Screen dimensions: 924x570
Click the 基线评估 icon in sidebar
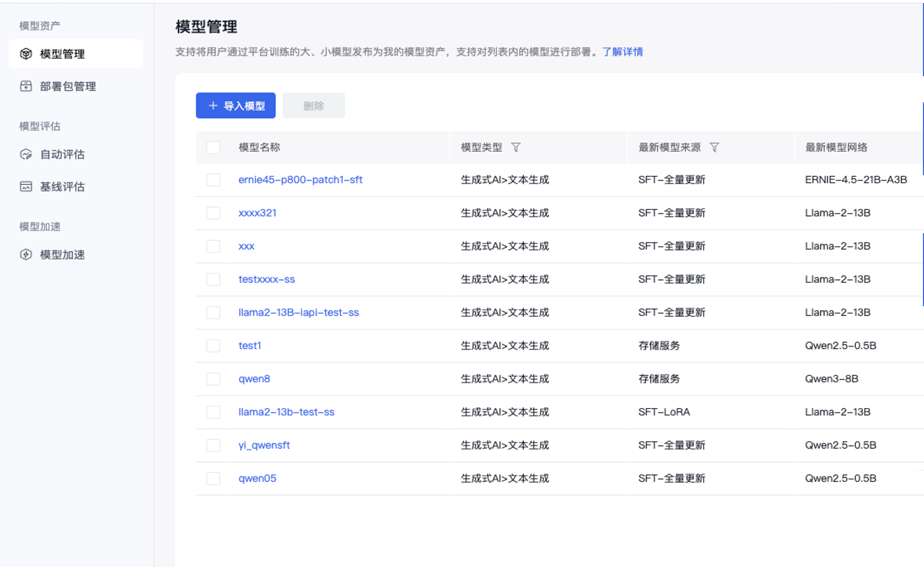pos(26,186)
